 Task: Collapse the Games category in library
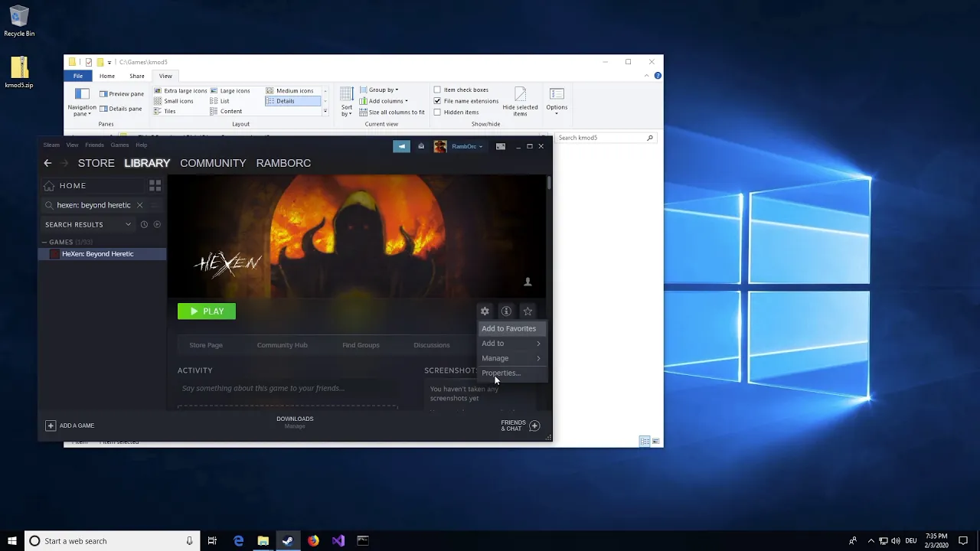[44, 243]
